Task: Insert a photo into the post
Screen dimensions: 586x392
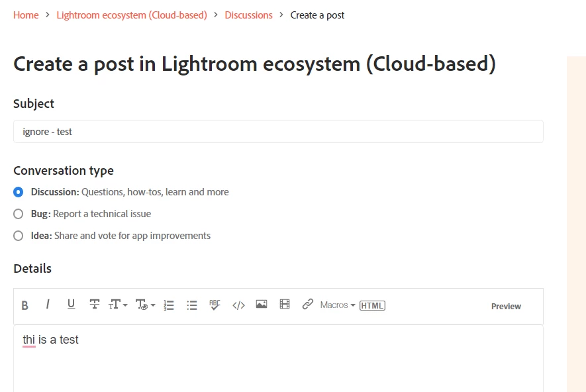Action: pyautogui.click(x=262, y=304)
